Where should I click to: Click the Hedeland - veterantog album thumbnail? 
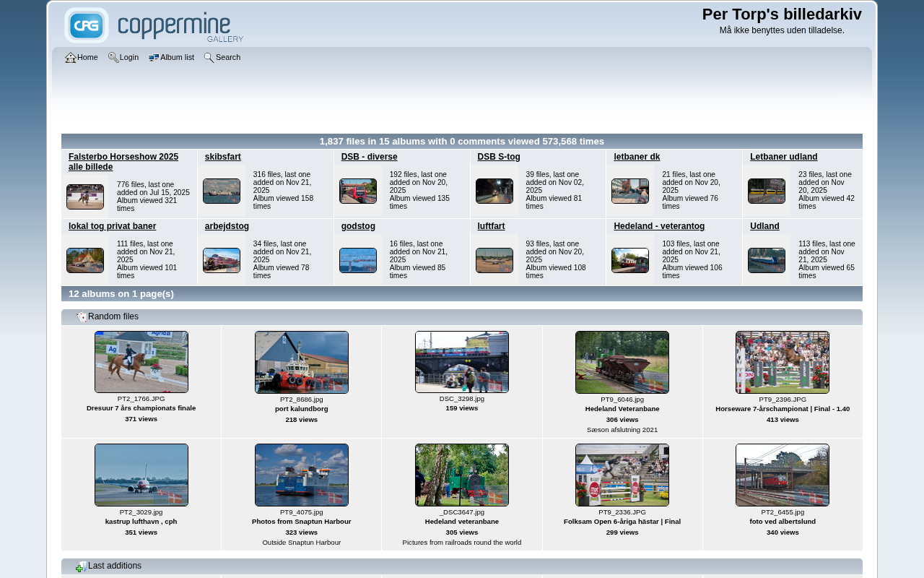[630, 261]
